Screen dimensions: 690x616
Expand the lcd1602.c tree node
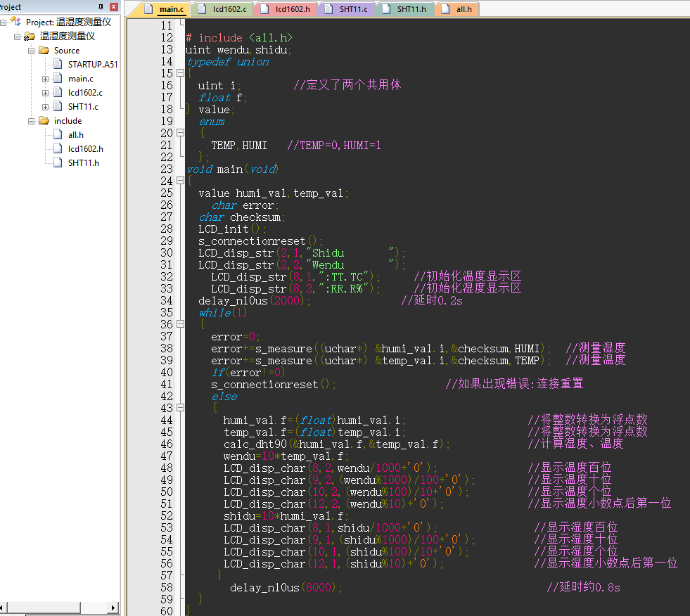tap(45, 93)
